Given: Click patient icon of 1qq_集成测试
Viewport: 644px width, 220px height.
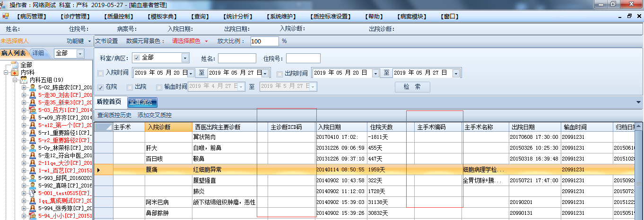Looking at the screenshot, I should pyautogui.click(x=33, y=201).
